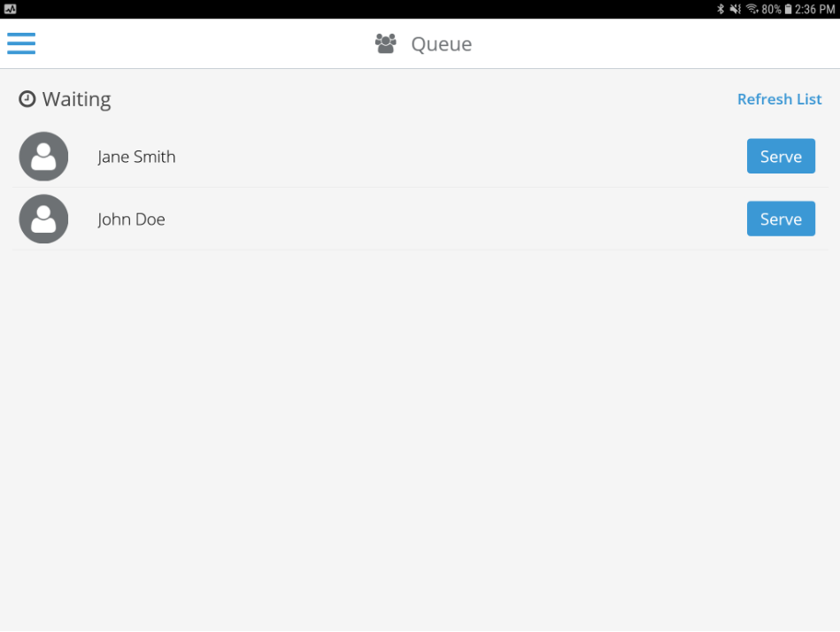This screenshot has height=632, width=840.
Task: Select John Doe's avatar icon
Action: click(x=43, y=219)
